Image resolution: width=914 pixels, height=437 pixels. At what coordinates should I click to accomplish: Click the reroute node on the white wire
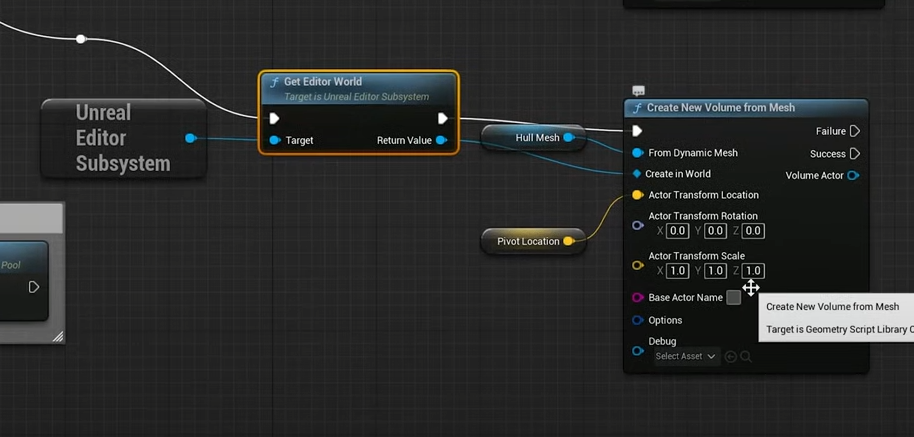[81, 39]
